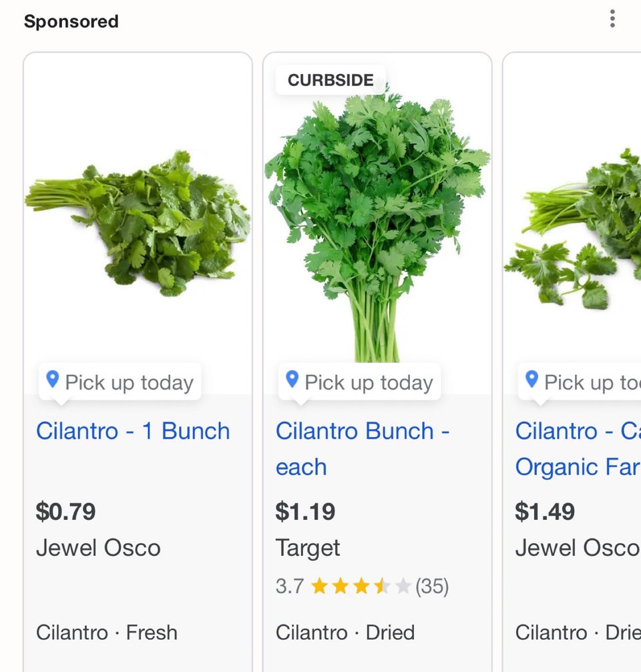
Task: Click the Sponsored label
Action: click(71, 21)
